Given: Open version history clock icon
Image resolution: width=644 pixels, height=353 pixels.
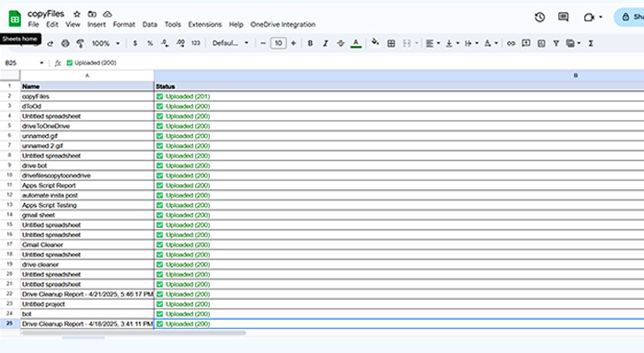Looking at the screenshot, I should click(540, 17).
